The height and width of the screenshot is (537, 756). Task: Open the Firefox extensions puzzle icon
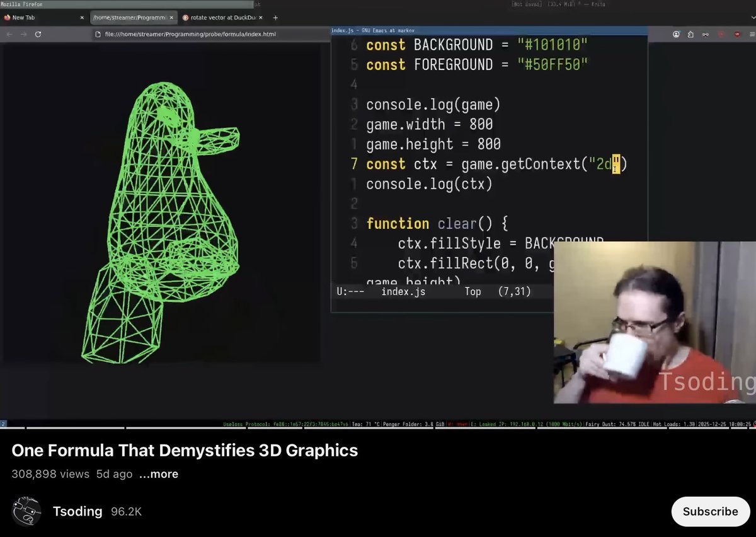click(690, 34)
